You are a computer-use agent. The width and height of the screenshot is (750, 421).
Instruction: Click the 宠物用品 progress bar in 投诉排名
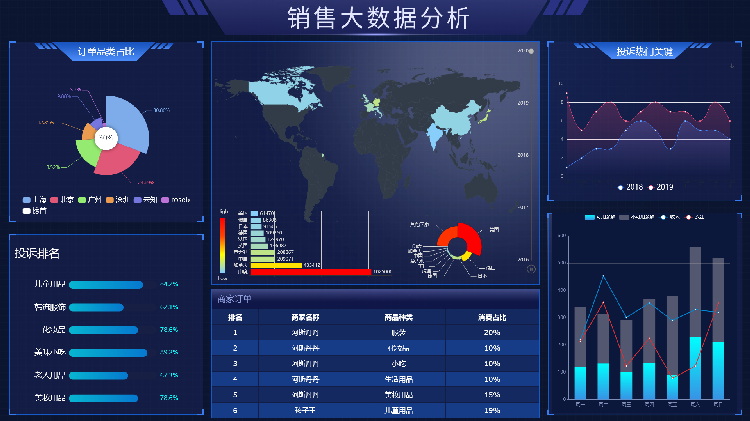click(x=103, y=398)
